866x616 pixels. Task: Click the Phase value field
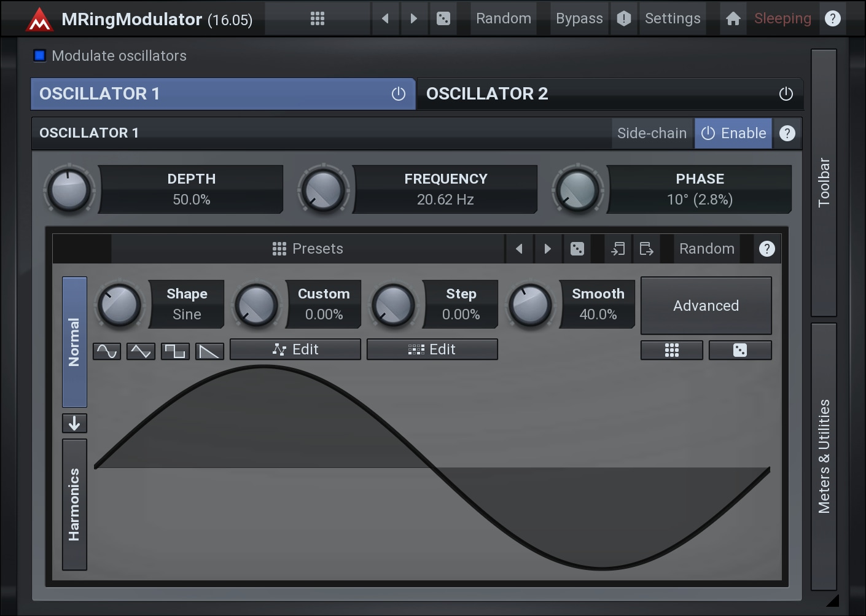(x=700, y=189)
